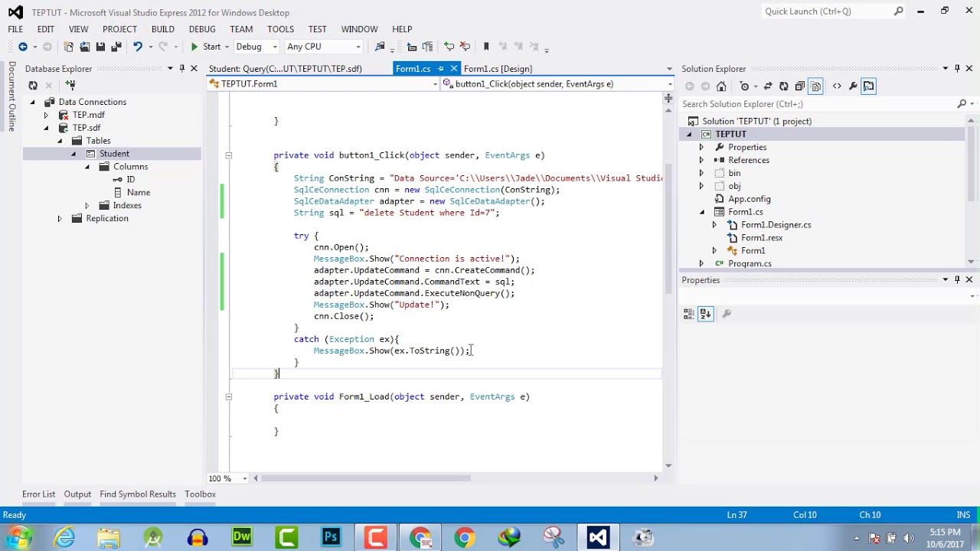The image size is (980, 551).
Task: Open the Toolbox tab
Action: click(x=200, y=494)
